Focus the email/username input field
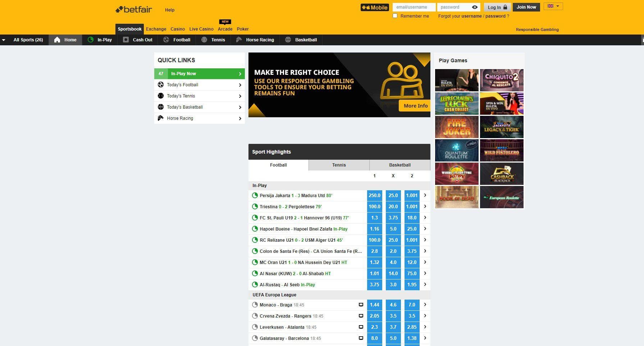The image size is (644, 346). (x=414, y=7)
